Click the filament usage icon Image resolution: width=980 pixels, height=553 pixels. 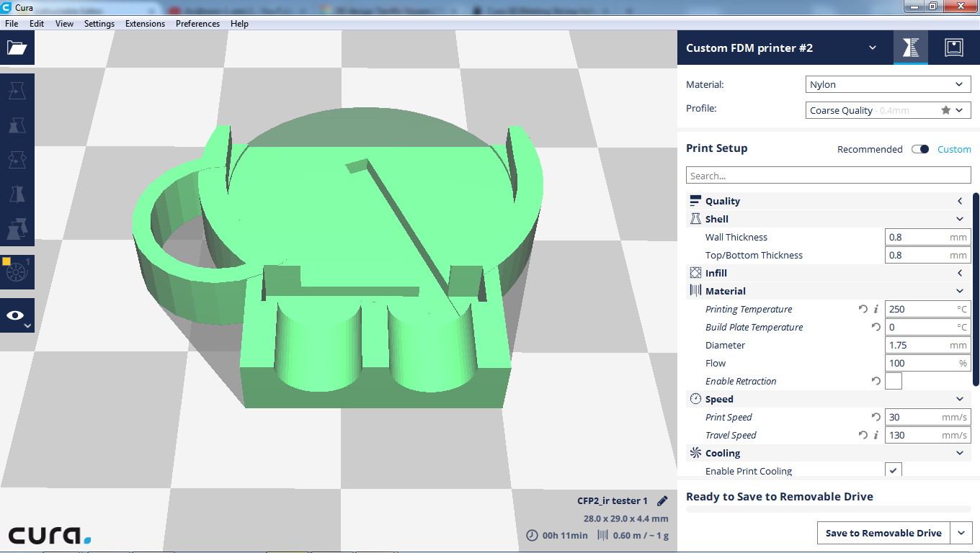(x=602, y=535)
